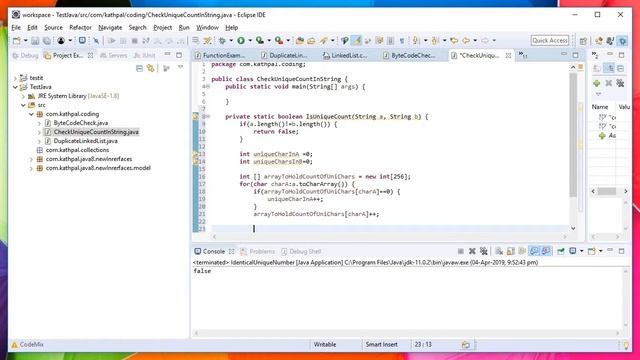Switch to the Java EE perspective icon

tap(599, 41)
